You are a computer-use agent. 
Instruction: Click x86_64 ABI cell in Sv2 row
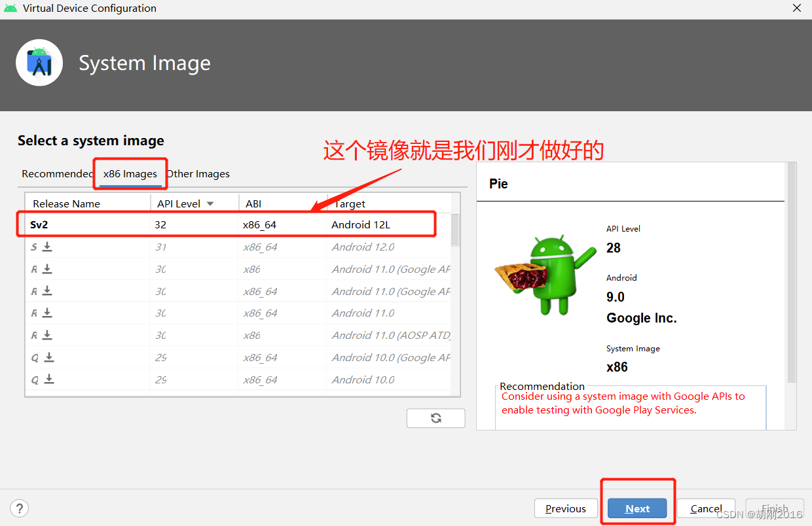tap(259, 224)
